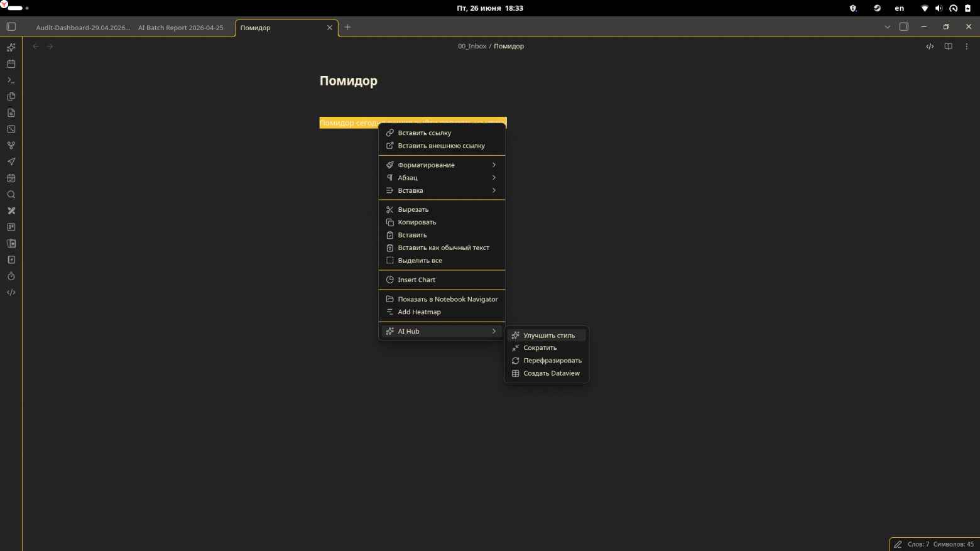Switch to AI Batch Report 2026-04-25 tab

click(x=180, y=28)
